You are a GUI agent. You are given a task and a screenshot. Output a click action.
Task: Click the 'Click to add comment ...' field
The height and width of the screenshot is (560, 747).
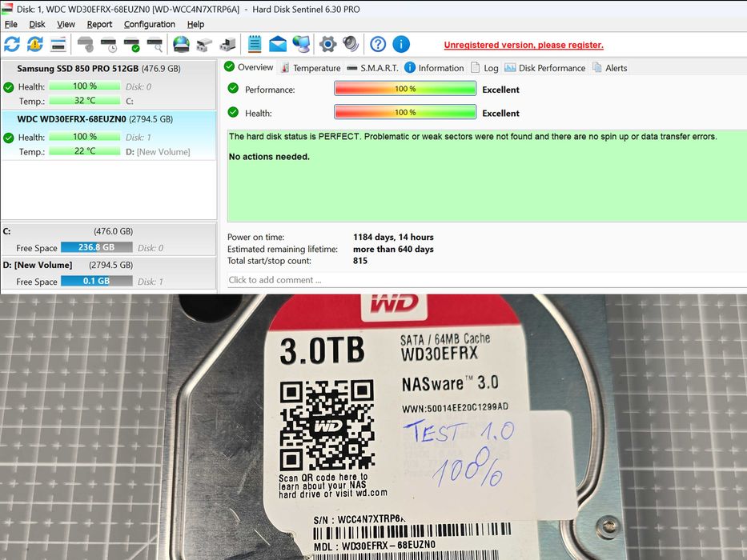(x=487, y=280)
